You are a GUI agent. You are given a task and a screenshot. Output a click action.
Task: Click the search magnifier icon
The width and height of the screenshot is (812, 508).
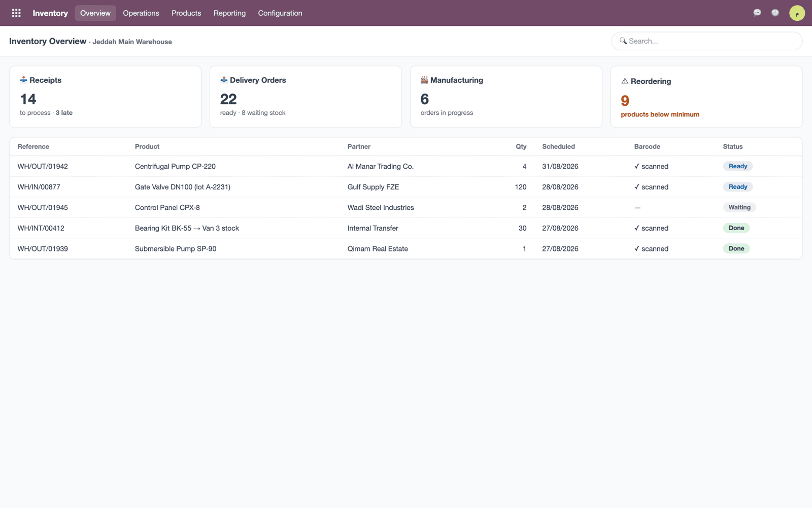click(x=623, y=41)
